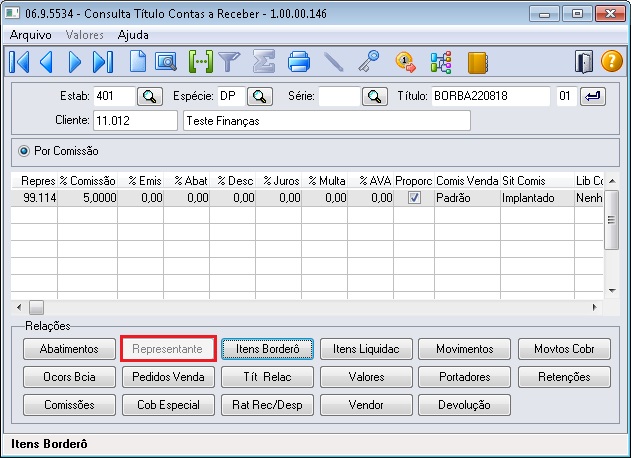Screen dimensions: 631x458
Task: Jump to last record arrow icon
Action: click(x=103, y=62)
